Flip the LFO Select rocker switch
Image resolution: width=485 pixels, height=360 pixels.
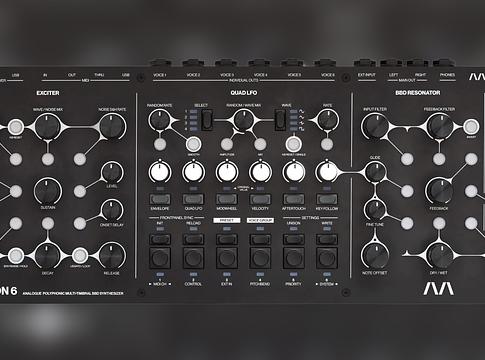click(207, 120)
